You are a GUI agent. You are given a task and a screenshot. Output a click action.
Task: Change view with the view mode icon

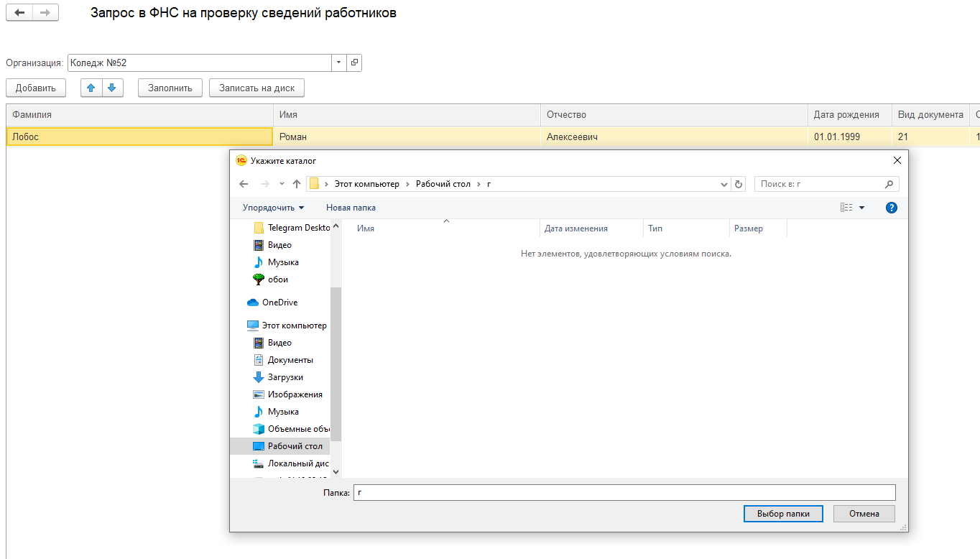pos(846,208)
